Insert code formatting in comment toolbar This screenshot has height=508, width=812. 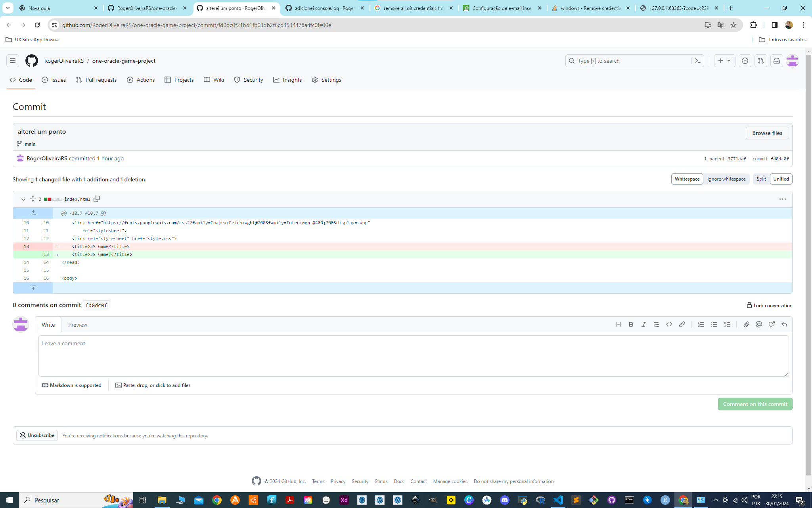(669, 324)
